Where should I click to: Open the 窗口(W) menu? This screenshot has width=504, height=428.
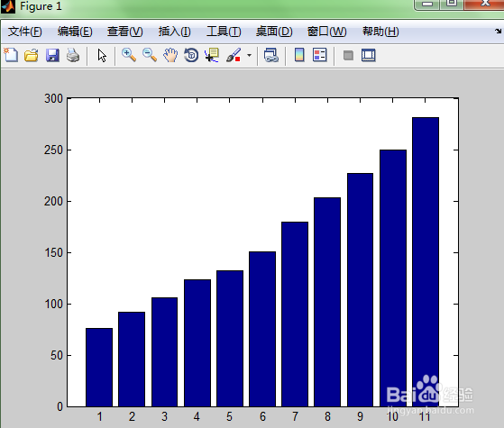[327, 32]
